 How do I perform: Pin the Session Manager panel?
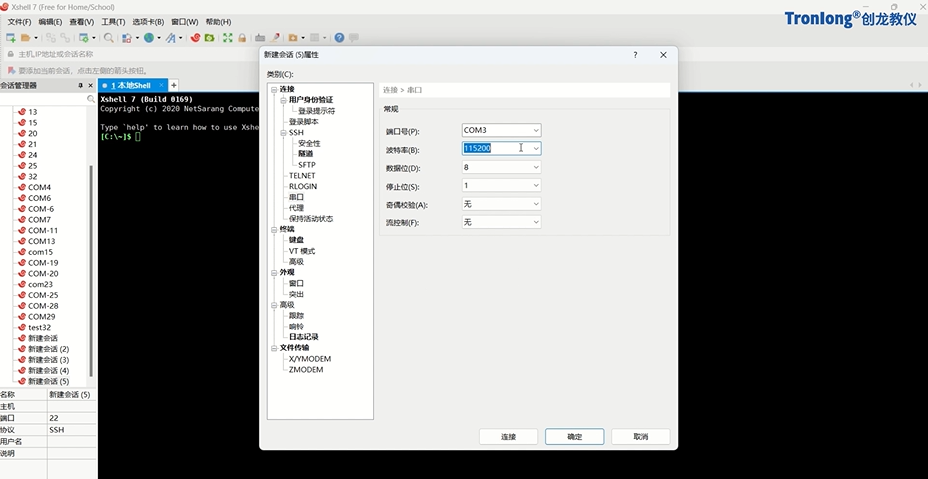click(80, 85)
